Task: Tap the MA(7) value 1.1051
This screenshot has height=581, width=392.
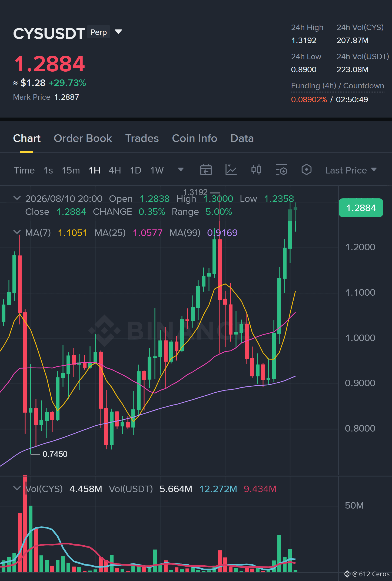Action: (73, 233)
